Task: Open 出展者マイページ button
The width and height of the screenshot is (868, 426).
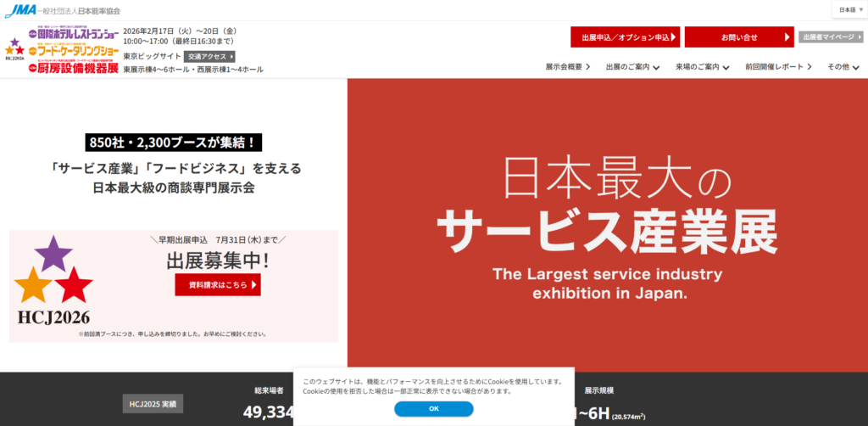Action: (x=831, y=37)
